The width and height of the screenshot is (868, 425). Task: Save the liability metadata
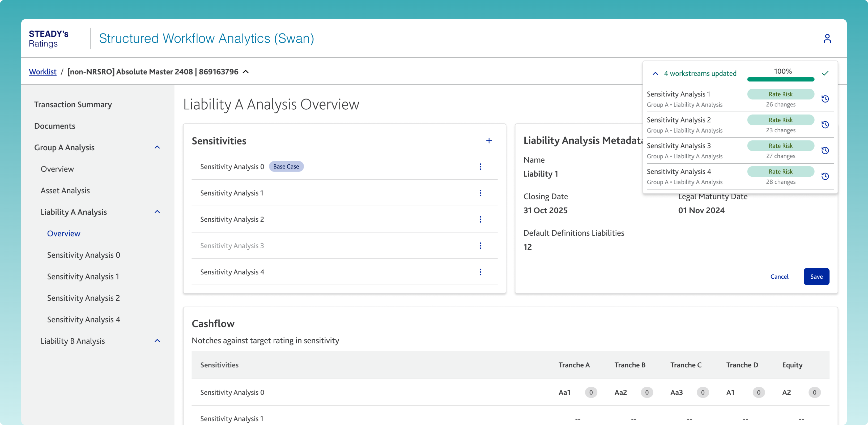coord(816,276)
